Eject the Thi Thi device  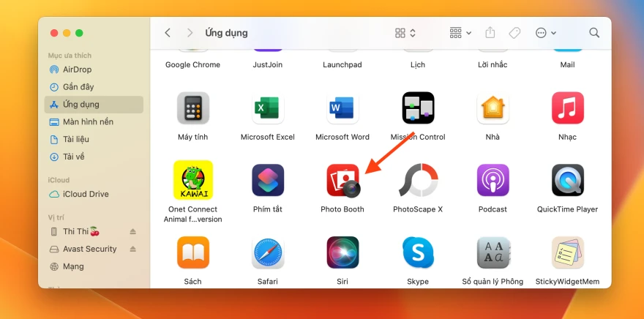pyautogui.click(x=133, y=232)
